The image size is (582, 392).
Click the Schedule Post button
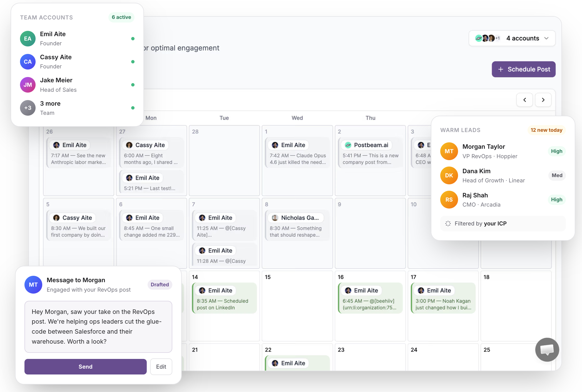[x=524, y=69]
